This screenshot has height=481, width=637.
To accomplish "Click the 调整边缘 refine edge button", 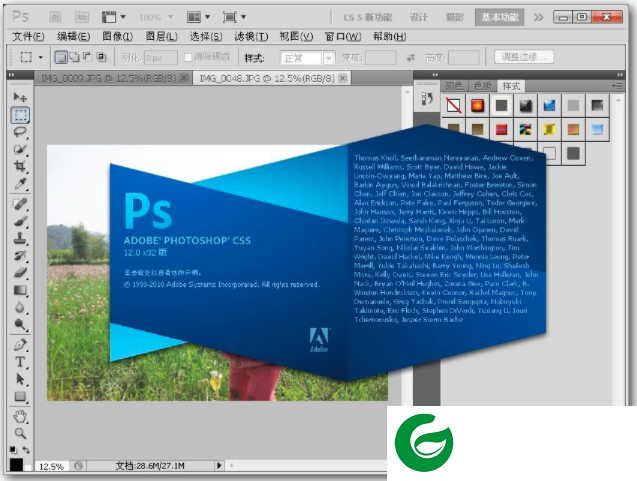I will pos(524,57).
